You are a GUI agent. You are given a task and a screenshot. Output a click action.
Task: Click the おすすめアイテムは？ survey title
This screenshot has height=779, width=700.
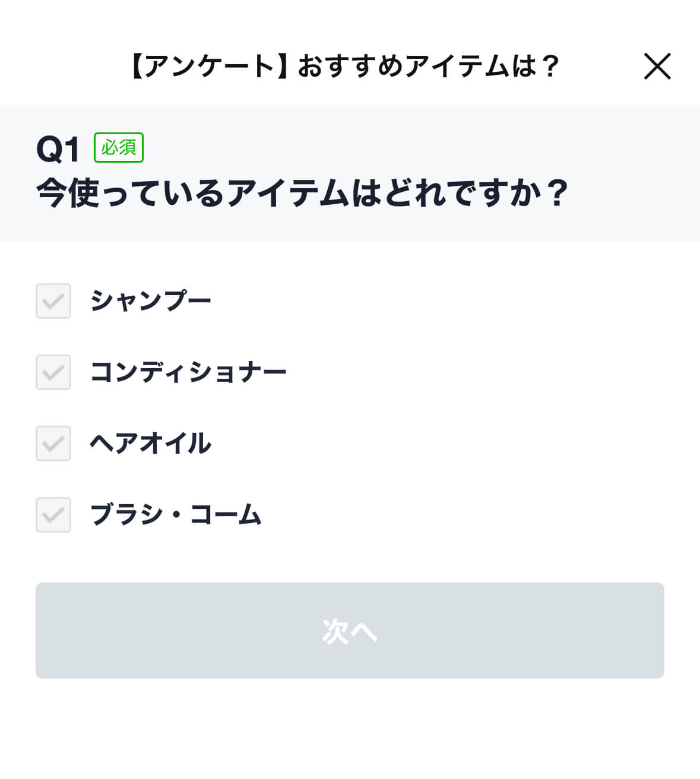[429, 66]
